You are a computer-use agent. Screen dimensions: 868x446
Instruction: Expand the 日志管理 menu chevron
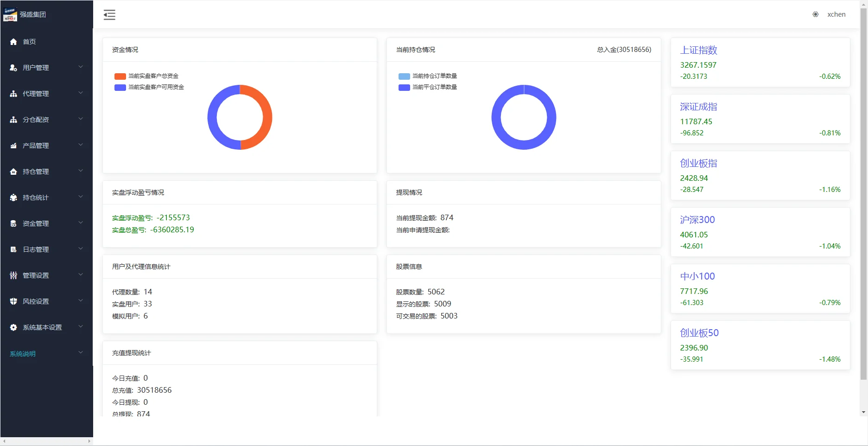81,249
